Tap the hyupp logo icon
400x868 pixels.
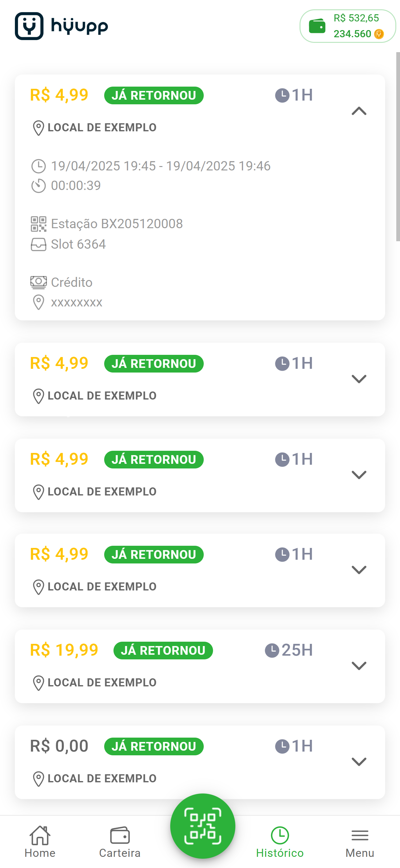point(29,26)
